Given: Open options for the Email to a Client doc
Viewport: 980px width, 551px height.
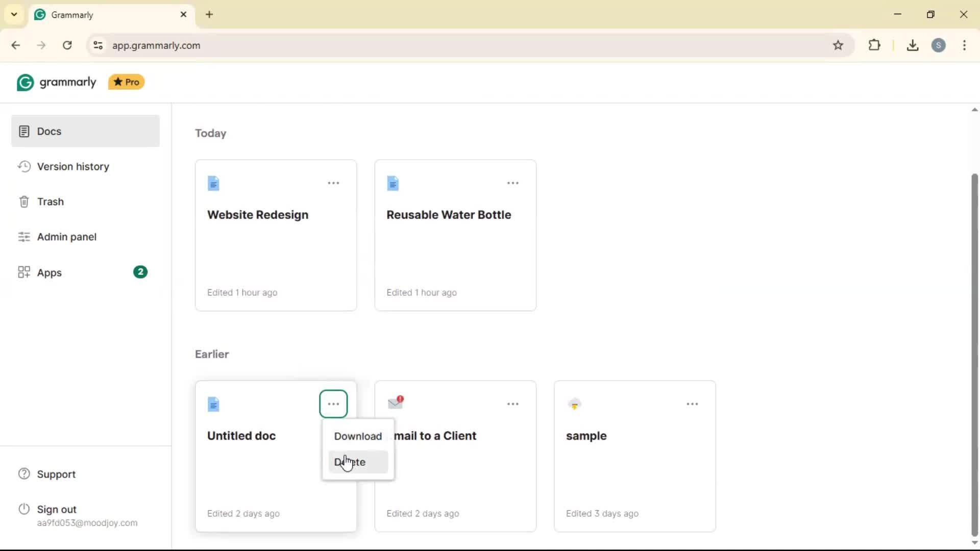Looking at the screenshot, I should coord(512,404).
